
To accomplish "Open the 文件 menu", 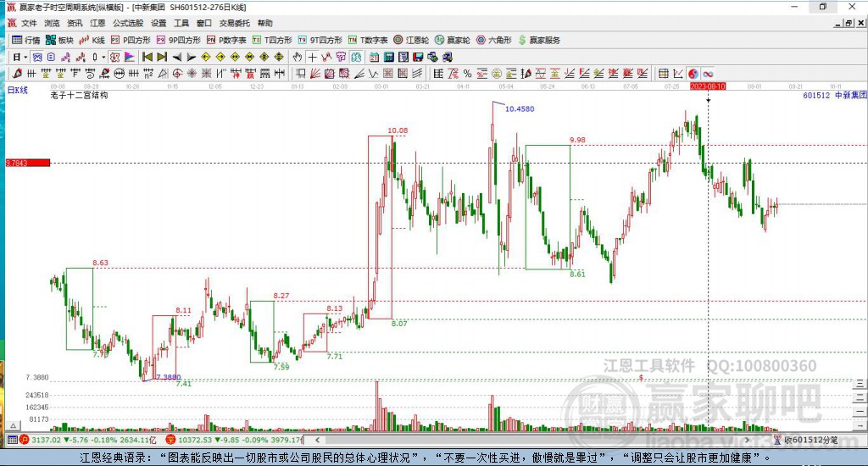I will click(29, 23).
